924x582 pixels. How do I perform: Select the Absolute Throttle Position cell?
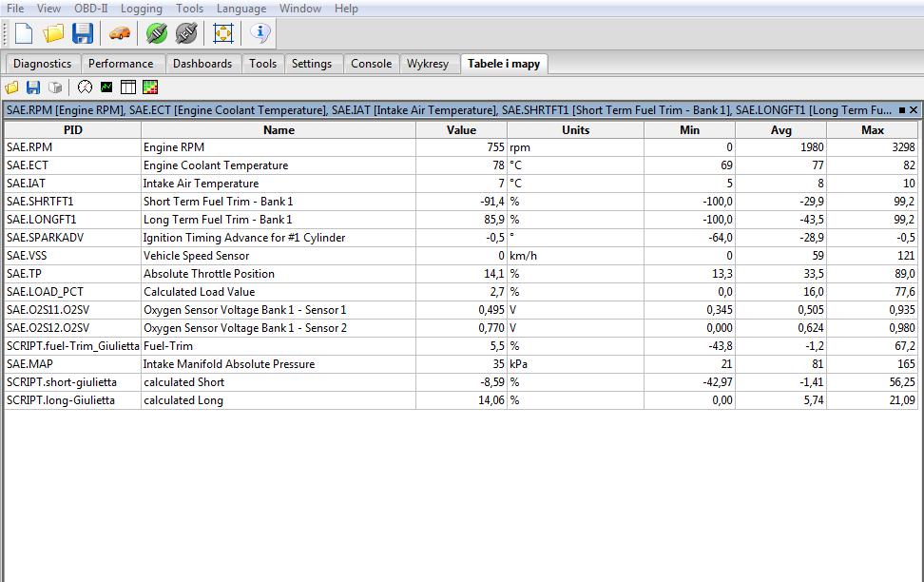[x=279, y=274]
